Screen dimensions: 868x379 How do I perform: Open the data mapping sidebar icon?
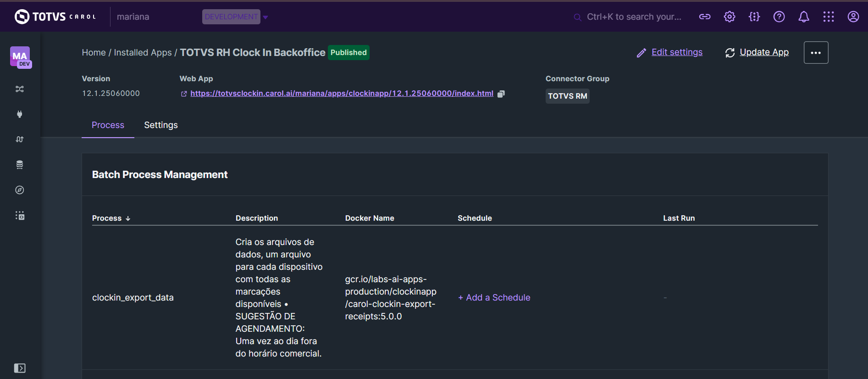coord(20,139)
